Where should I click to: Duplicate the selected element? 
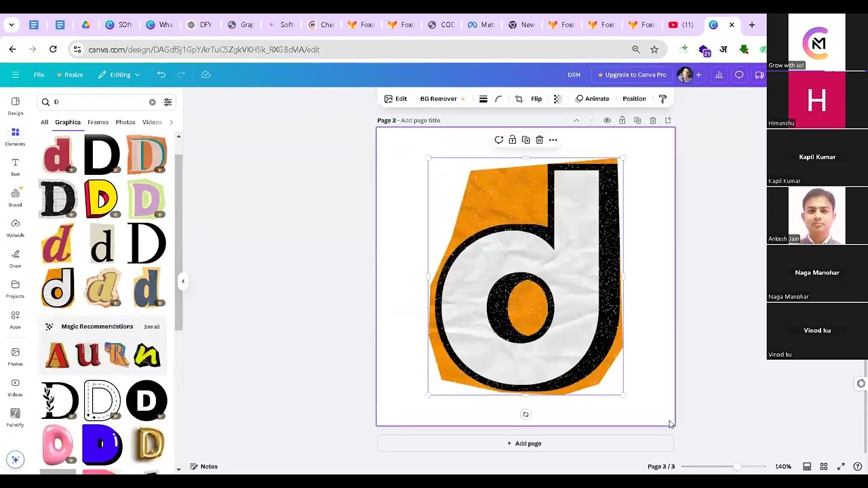click(526, 140)
